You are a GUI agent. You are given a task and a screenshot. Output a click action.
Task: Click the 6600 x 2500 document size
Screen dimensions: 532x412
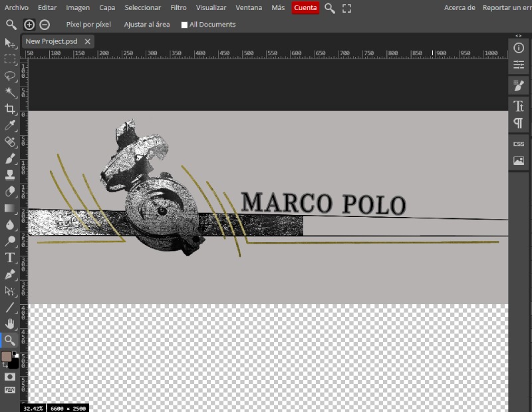click(x=68, y=408)
